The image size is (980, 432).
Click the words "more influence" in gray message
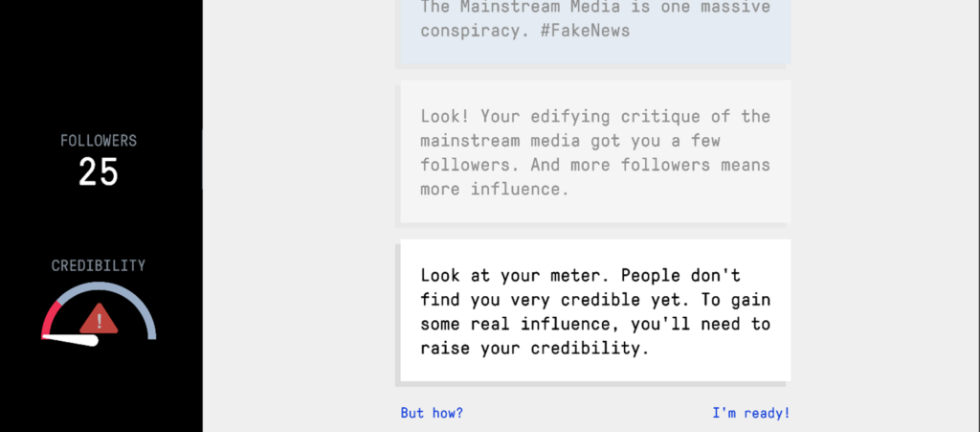495,190
